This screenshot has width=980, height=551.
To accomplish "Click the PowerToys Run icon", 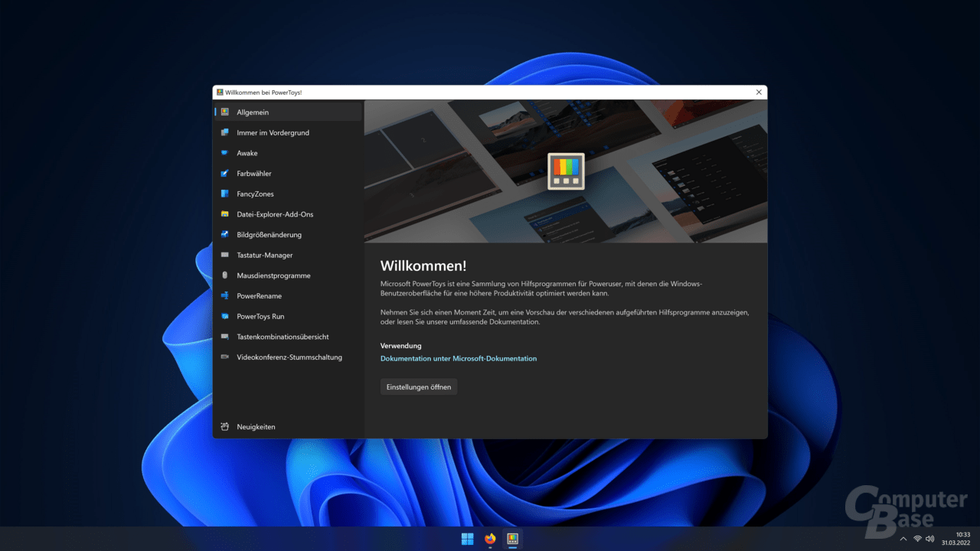I will coord(225,316).
